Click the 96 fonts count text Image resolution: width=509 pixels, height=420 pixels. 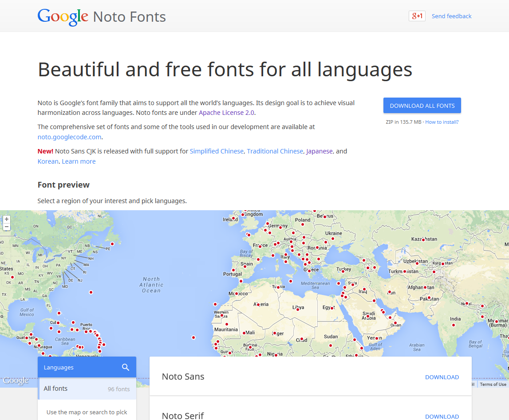point(119,389)
